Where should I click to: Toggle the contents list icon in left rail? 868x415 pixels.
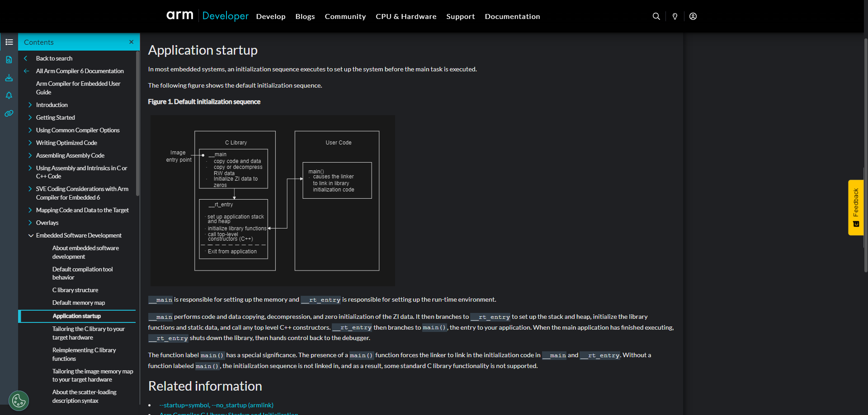(9, 42)
